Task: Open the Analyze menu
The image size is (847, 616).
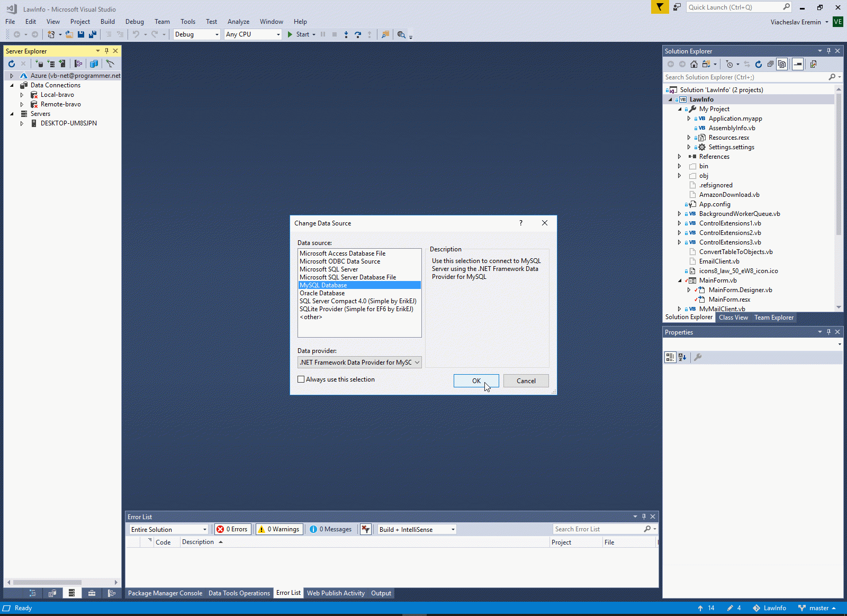Action: pyautogui.click(x=238, y=22)
